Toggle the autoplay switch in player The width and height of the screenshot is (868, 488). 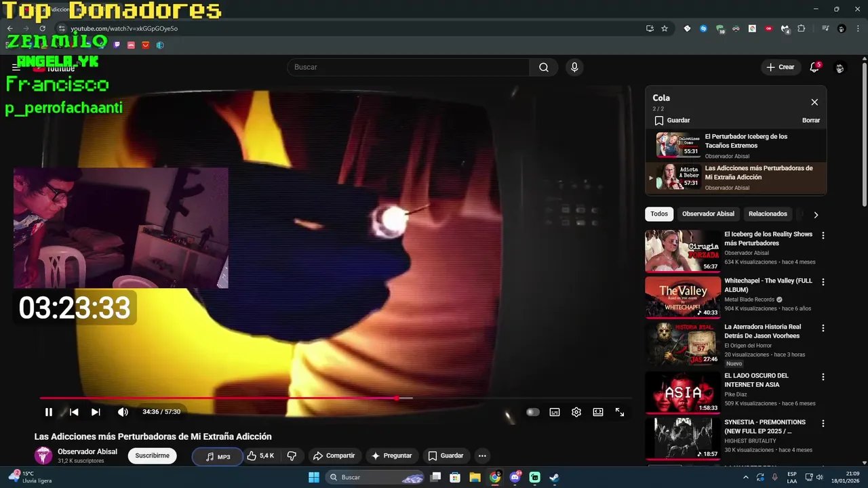click(533, 412)
